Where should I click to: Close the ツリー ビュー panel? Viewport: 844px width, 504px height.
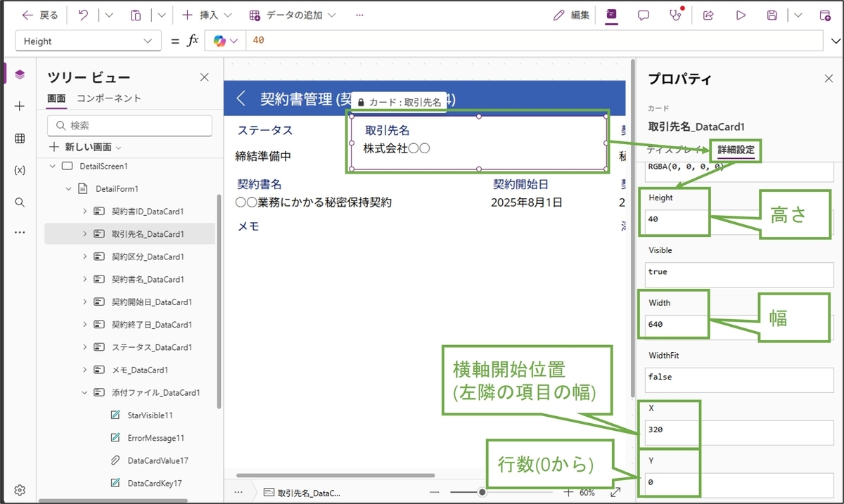(205, 77)
